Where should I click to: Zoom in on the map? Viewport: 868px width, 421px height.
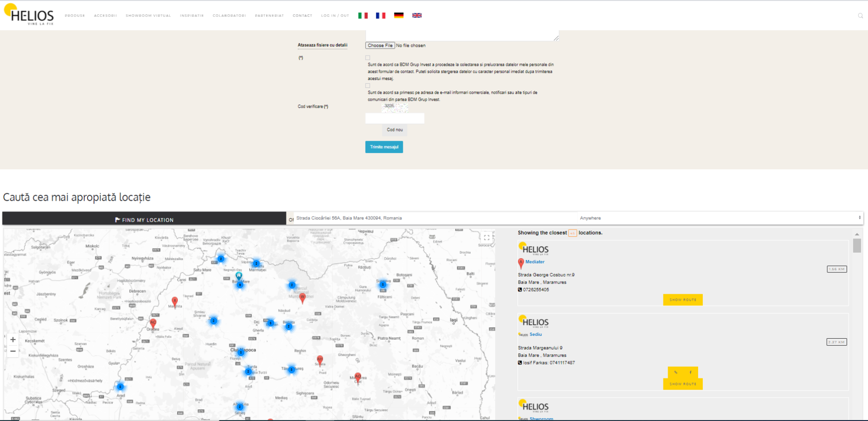point(13,340)
